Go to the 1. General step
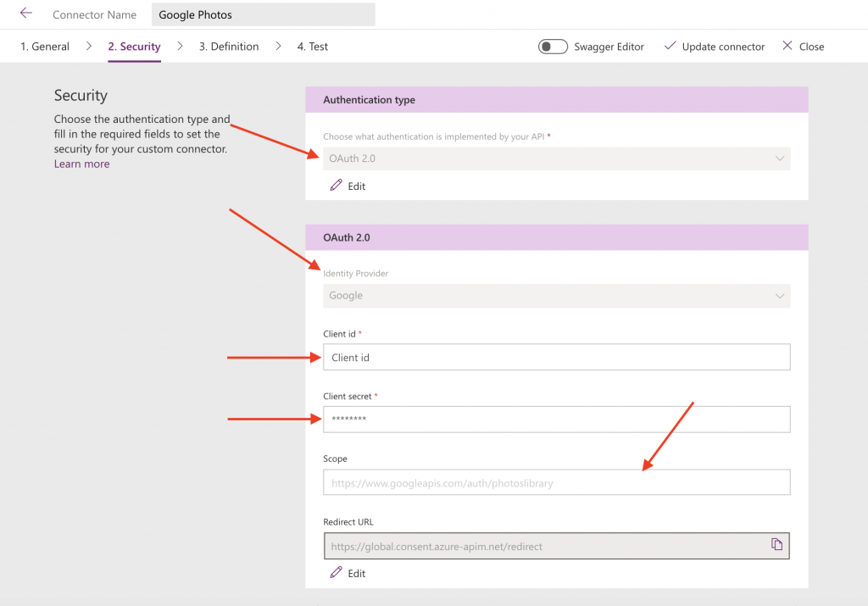The height and width of the screenshot is (606, 868). (x=45, y=47)
